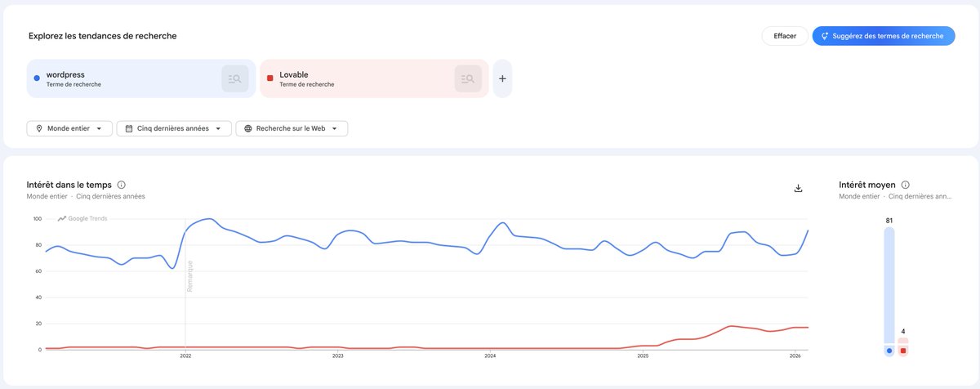Open the Recherche sur le Web dropdown

point(292,128)
